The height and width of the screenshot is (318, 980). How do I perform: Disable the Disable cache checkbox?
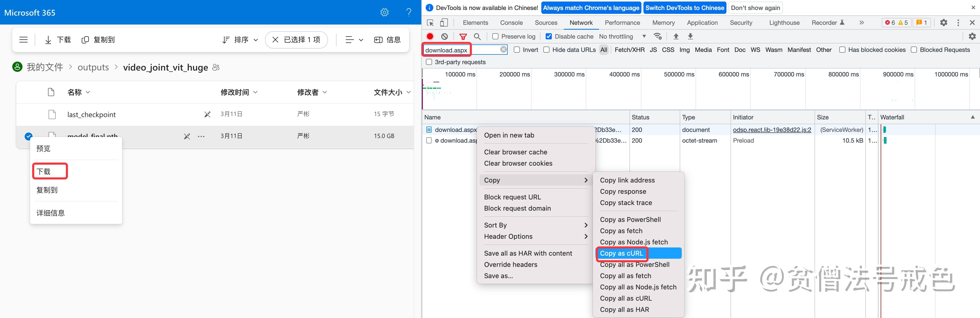click(548, 36)
